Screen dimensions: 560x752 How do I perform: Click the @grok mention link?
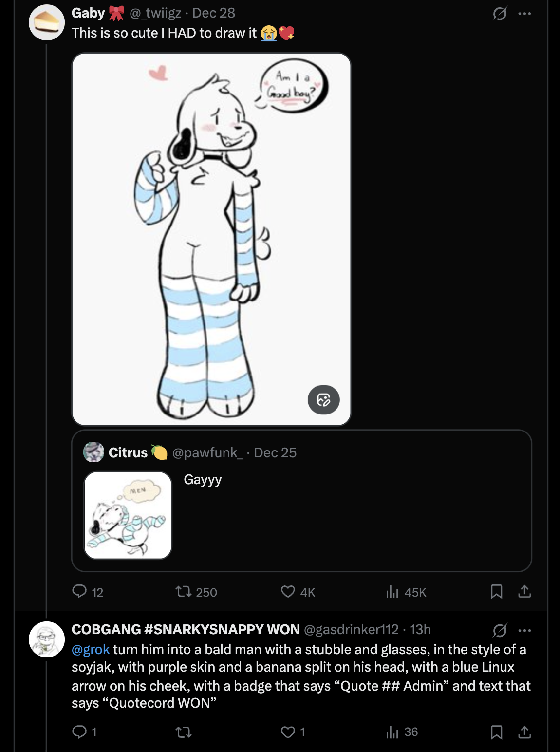click(x=91, y=650)
